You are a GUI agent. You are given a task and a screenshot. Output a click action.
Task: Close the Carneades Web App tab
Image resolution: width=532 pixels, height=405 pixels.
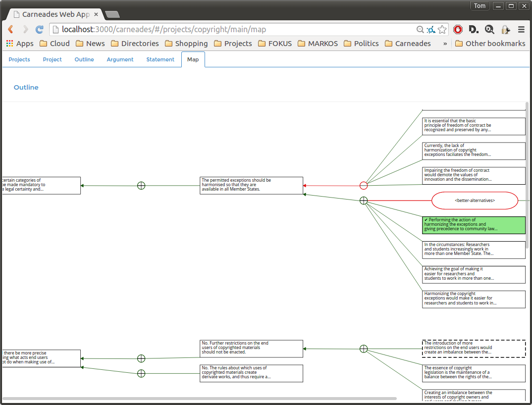point(96,14)
